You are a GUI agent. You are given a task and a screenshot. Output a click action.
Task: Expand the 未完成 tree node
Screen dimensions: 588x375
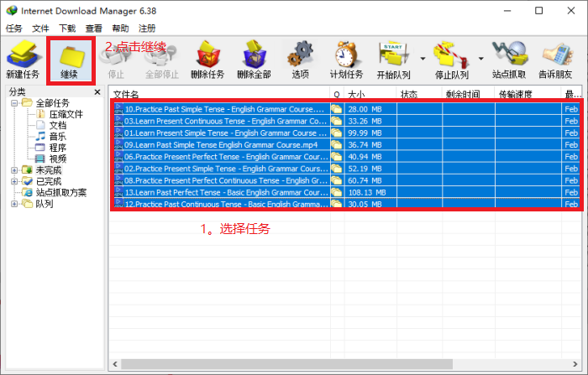[14, 169]
